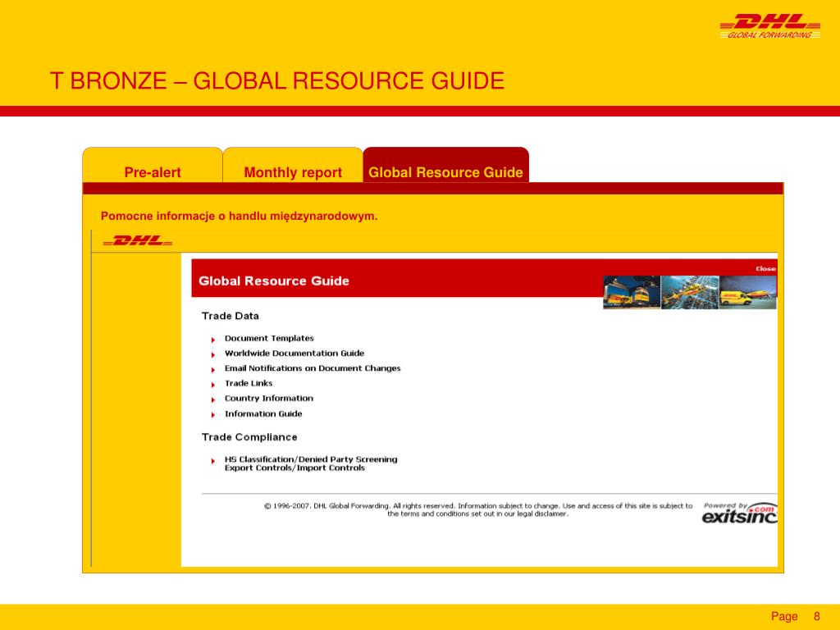Open the Monthly report tab
This screenshot has width=840, height=630.
[x=293, y=165]
